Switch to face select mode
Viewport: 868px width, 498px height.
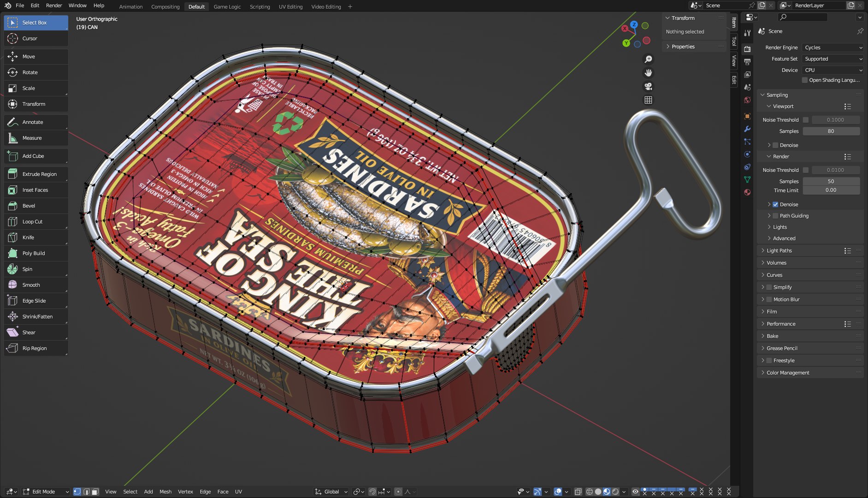(x=95, y=492)
